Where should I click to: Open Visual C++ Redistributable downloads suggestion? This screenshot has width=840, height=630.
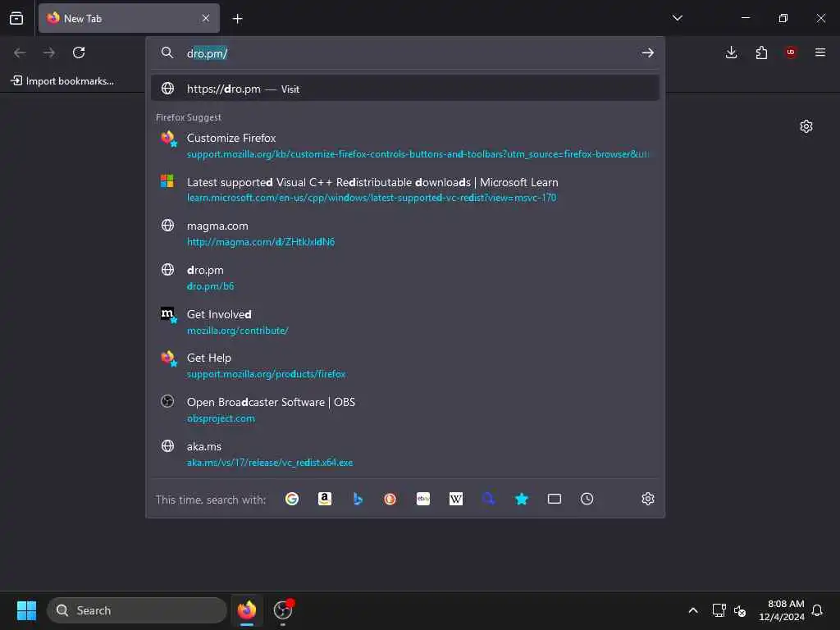point(405,189)
